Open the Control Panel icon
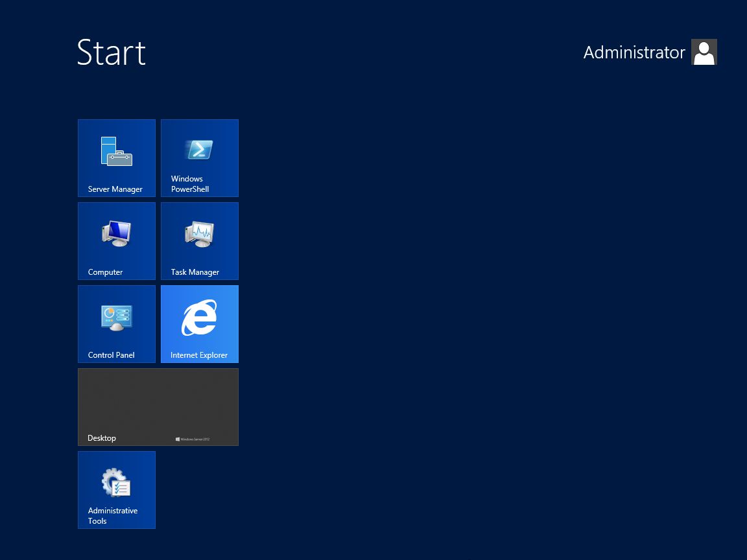This screenshot has width=747, height=560. (x=117, y=318)
